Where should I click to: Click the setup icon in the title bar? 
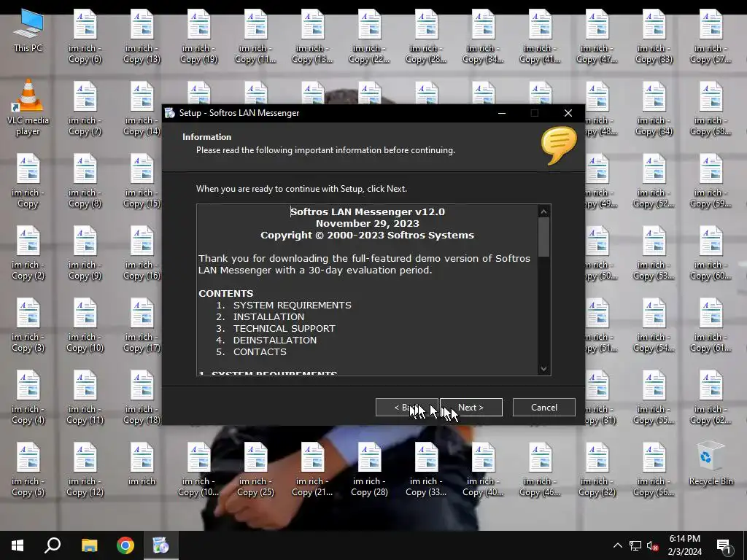169,113
